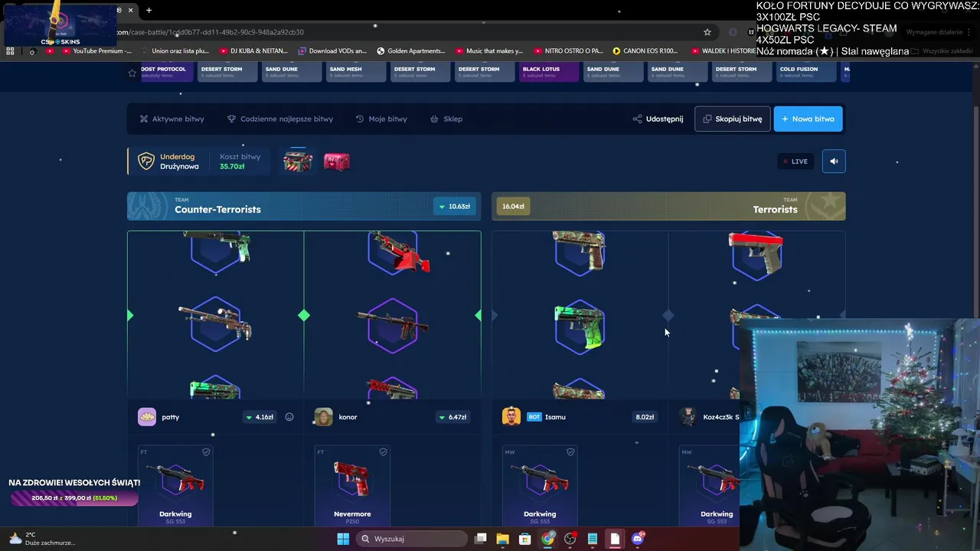The image size is (980, 551).
Task: Open the Sklep tab
Action: pyautogui.click(x=446, y=119)
